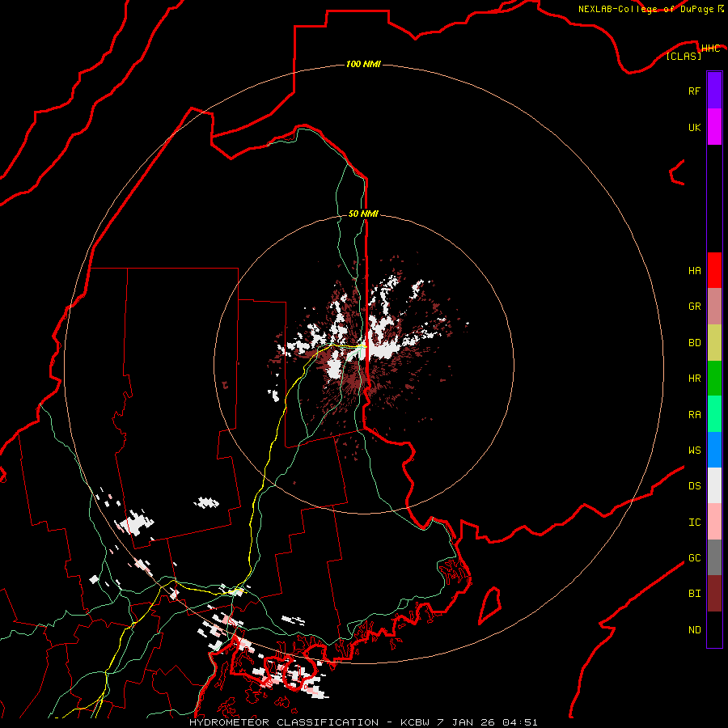Pick the RA light green swatch
Screen dimensions: 728x728
click(x=714, y=414)
